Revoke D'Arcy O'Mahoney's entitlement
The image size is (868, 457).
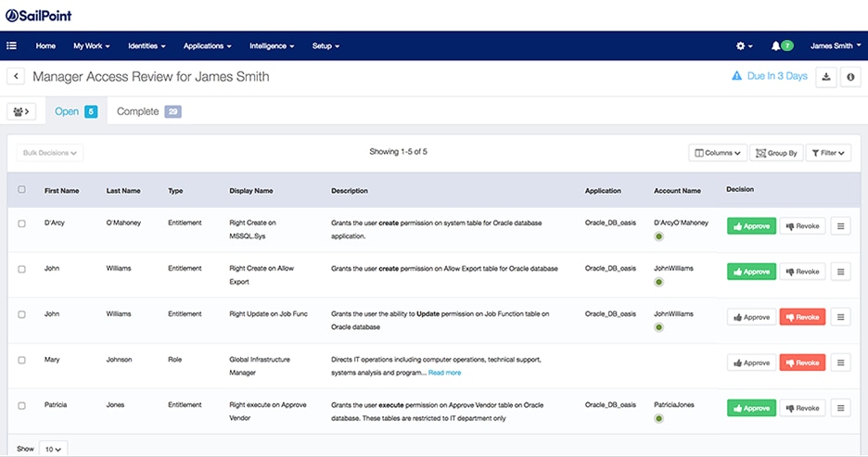coord(802,226)
